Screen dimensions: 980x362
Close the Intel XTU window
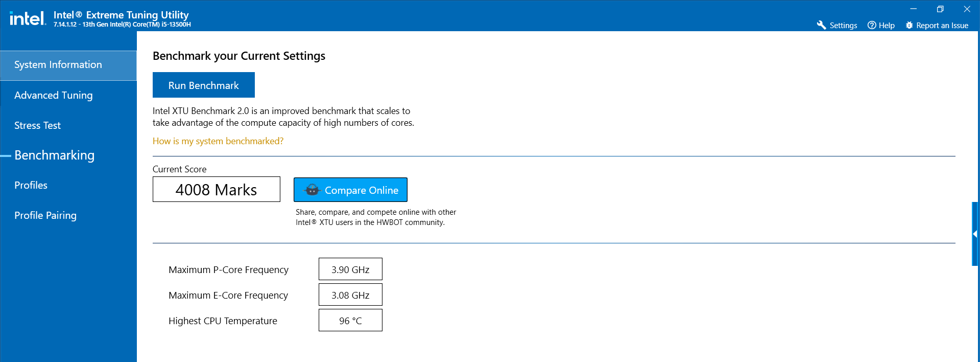pos(967,9)
